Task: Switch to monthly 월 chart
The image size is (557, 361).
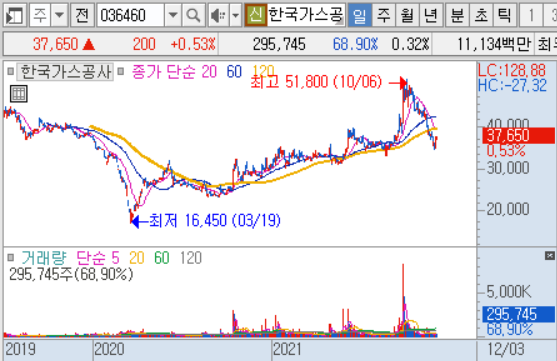Action: click(407, 15)
